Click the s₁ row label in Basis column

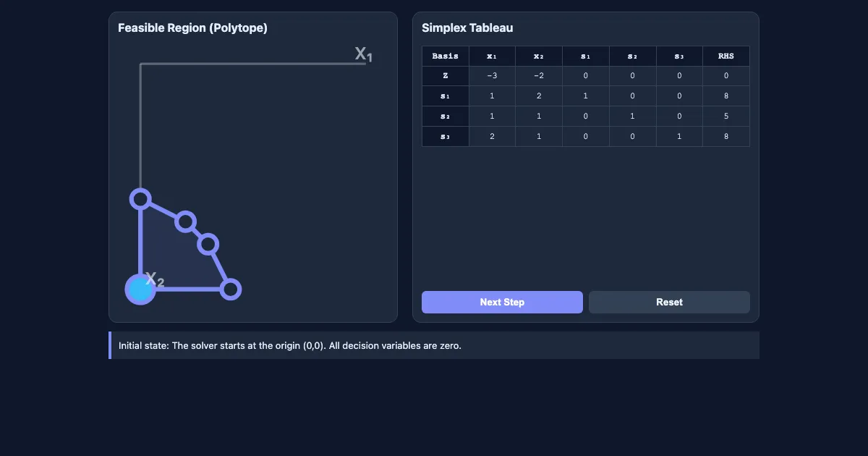point(446,96)
